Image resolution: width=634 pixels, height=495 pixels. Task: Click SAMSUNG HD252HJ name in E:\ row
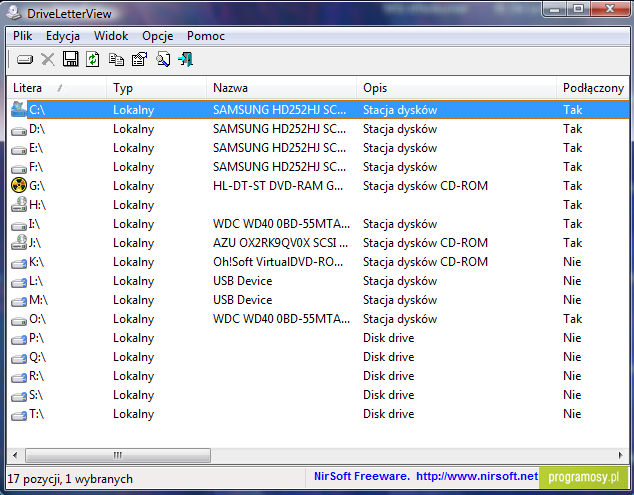click(x=279, y=148)
